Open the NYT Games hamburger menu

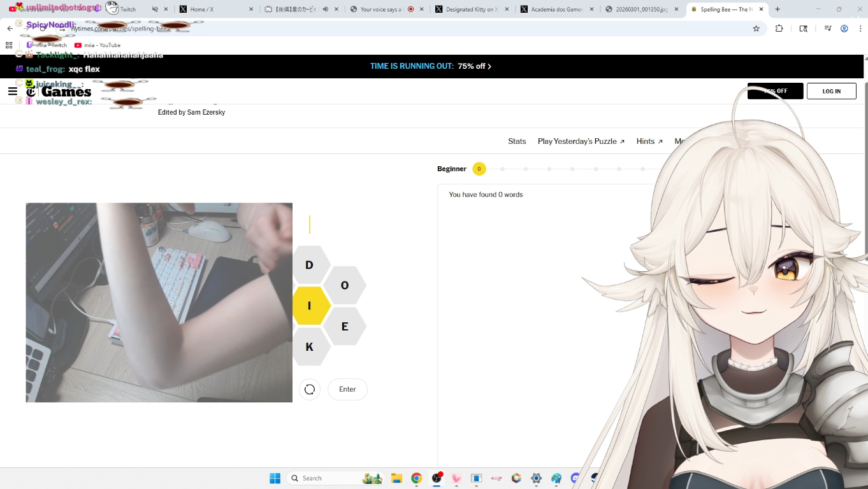13,91
